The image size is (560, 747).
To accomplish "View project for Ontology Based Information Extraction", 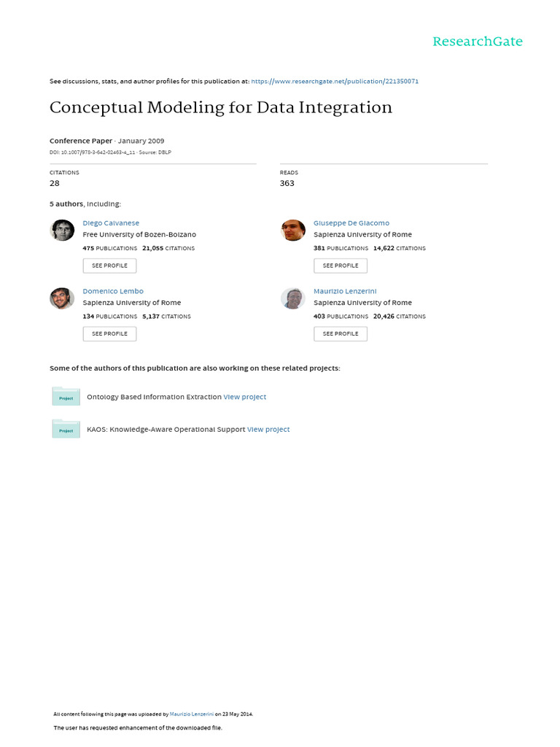I will pyautogui.click(x=245, y=397).
